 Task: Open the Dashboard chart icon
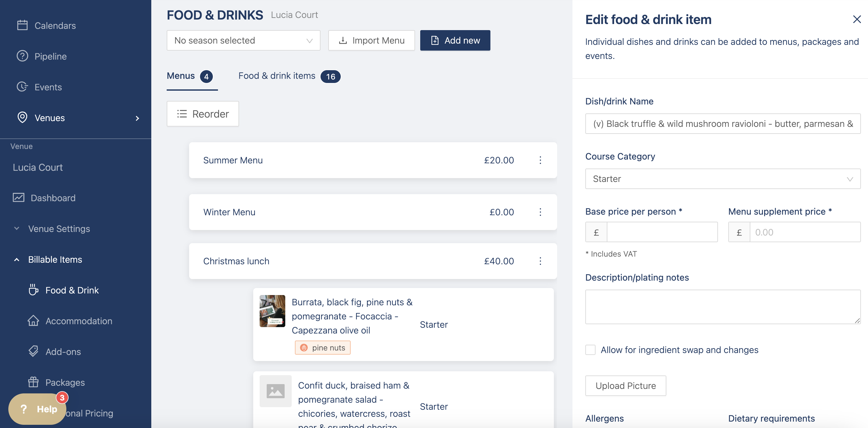coord(19,198)
